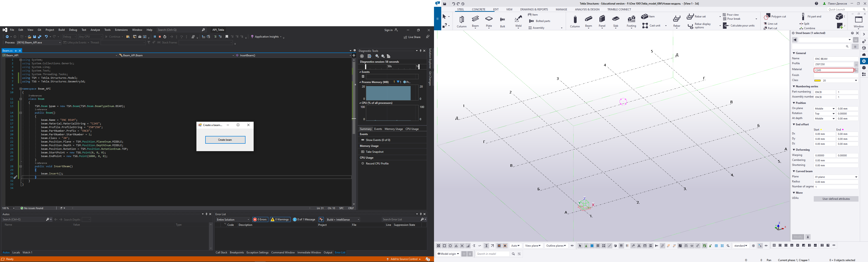This screenshot has width=868, height=262.
Task: Start Debugging with the Continue button in Visual Studio
Action: pyautogui.click(x=114, y=36)
